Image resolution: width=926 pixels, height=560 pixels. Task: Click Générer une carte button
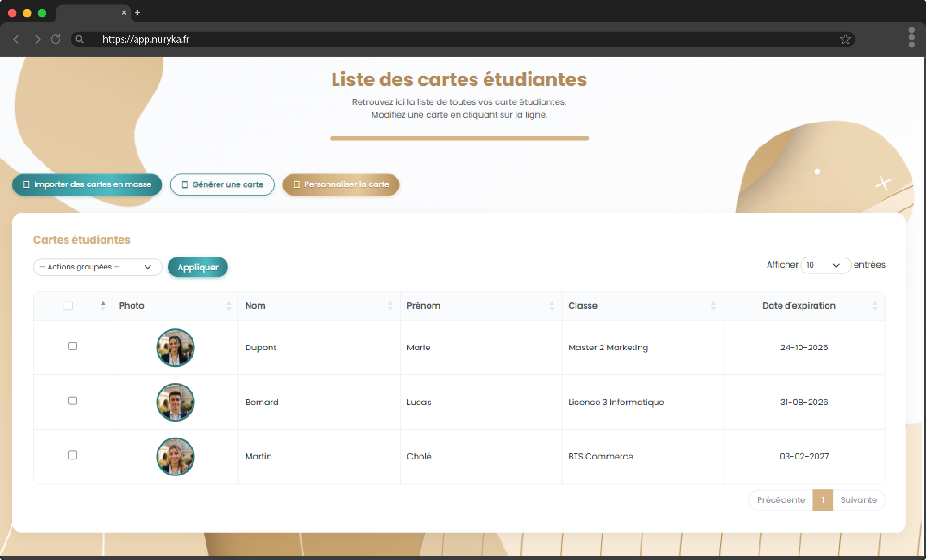[x=223, y=184]
